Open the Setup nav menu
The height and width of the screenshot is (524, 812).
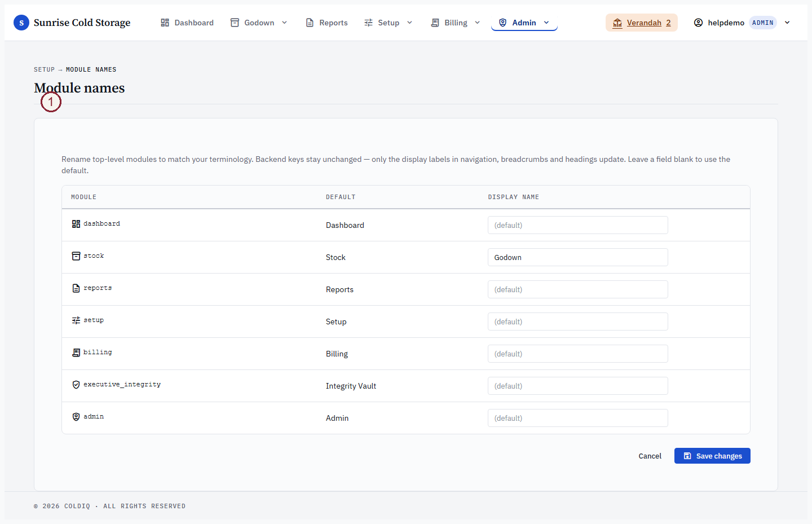point(389,23)
